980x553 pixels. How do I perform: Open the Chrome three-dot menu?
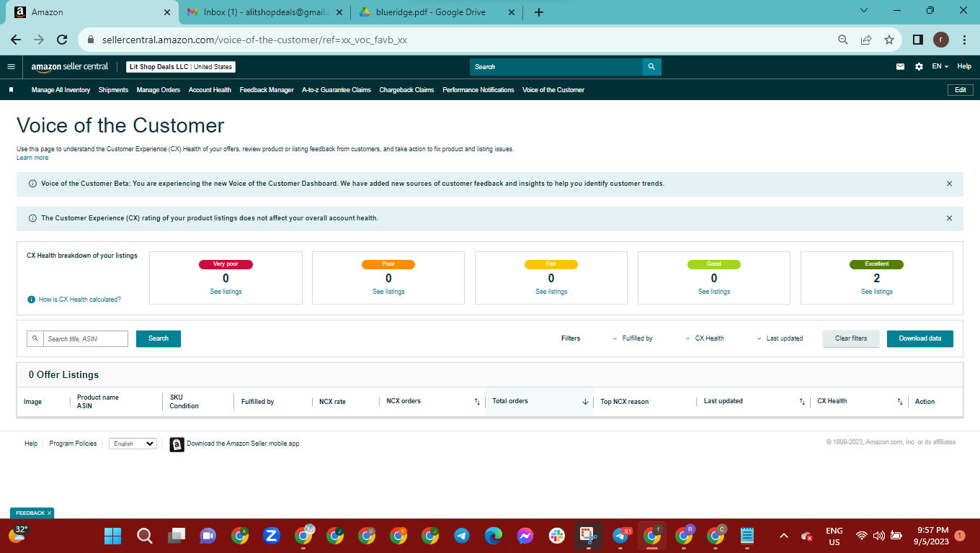pos(964,40)
